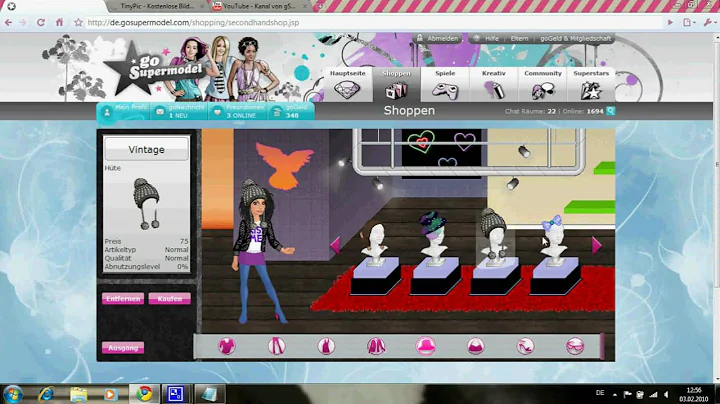Open the dresses category icon
This screenshot has height=404, width=720.
pos(326,346)
